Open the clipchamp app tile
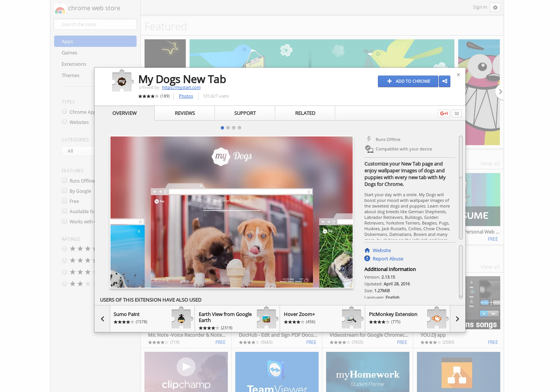The width and height of the screenshot is (560, 392). click(x=186, y=372)
